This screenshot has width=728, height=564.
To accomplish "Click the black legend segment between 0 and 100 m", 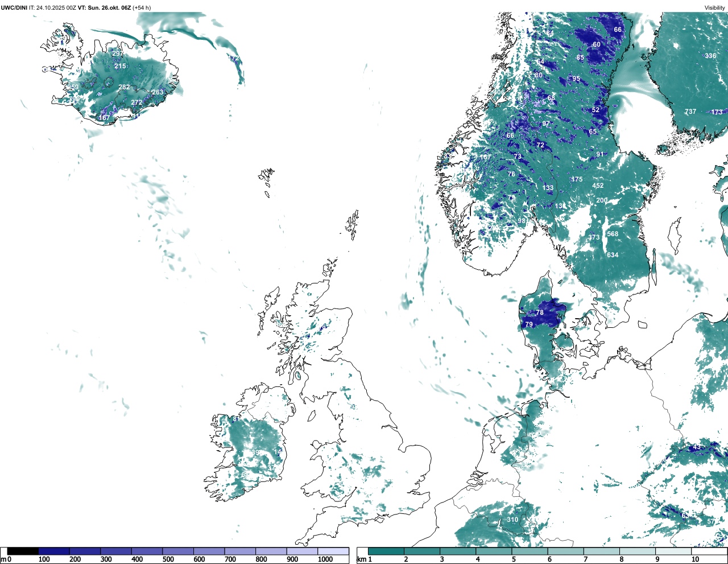I will [x=23, y=551].
